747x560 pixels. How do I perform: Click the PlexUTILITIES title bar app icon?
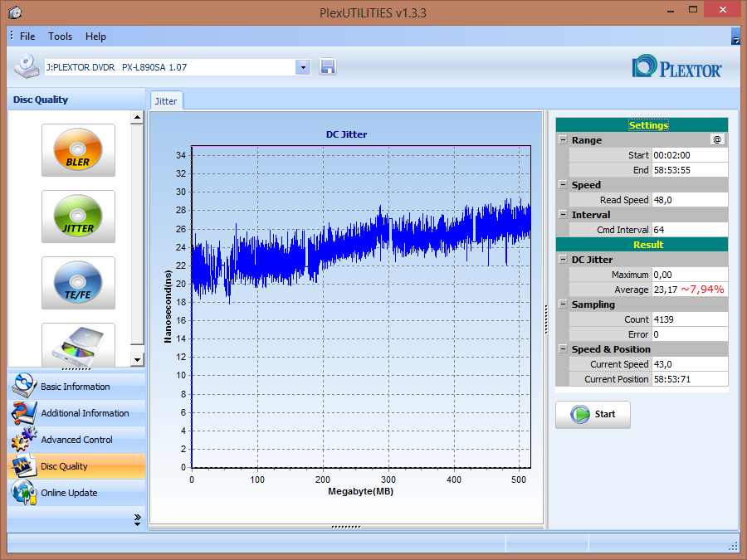pyautogui.click(x=15, y=12)
